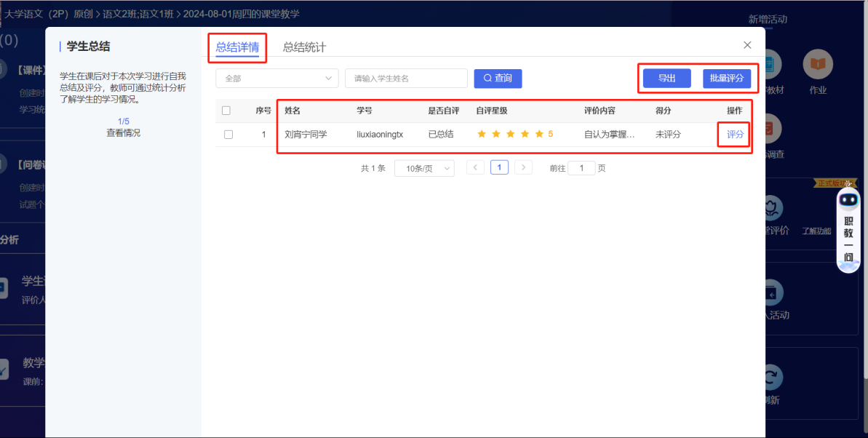Click the student name search input field
Screen dimensions: 868x438
click(405, 78)
